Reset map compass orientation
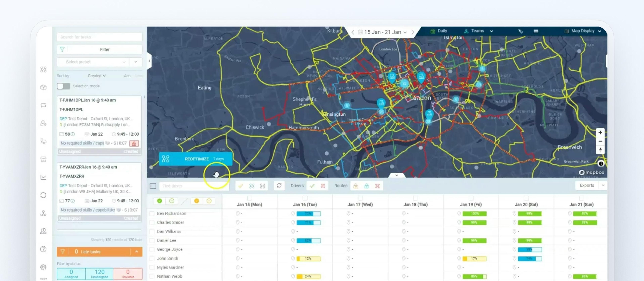644x281 pixels. coord(600,150)
